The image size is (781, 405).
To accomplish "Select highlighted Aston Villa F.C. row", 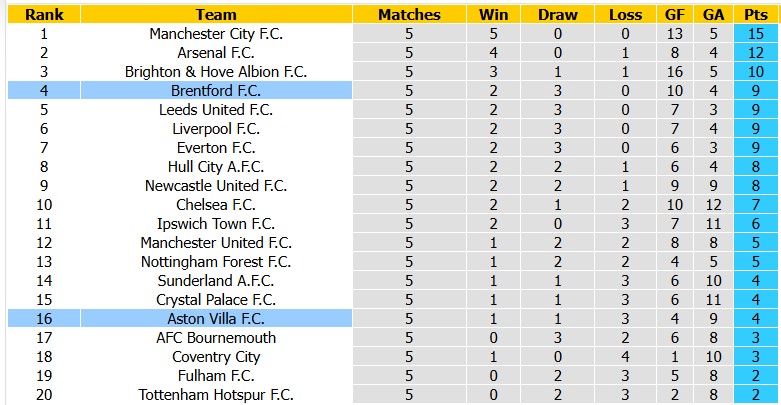I will [392, 319].
